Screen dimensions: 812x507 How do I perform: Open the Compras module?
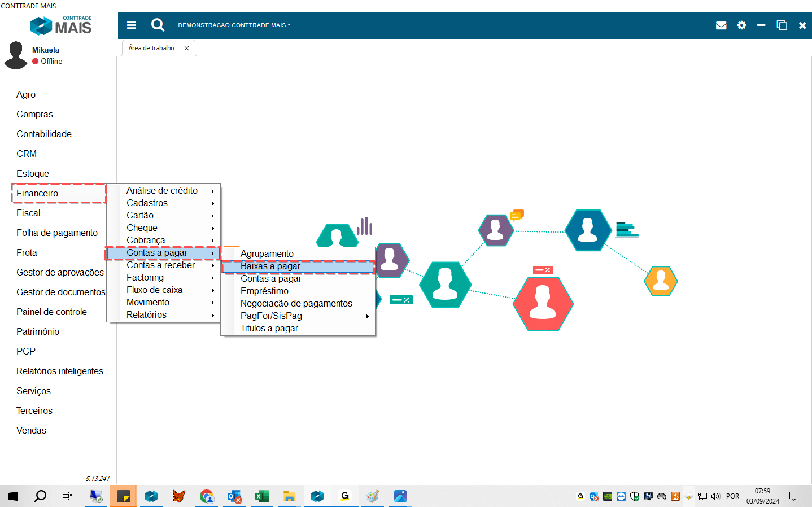click(x=34, y=115)
